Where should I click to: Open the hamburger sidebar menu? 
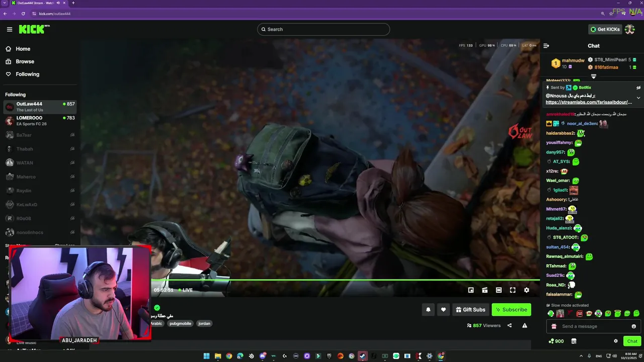coord(10,29)
